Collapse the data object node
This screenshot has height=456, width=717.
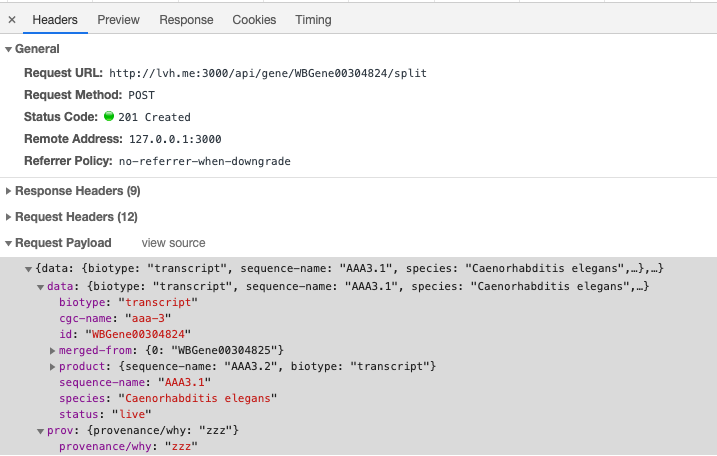pos(40,287)
